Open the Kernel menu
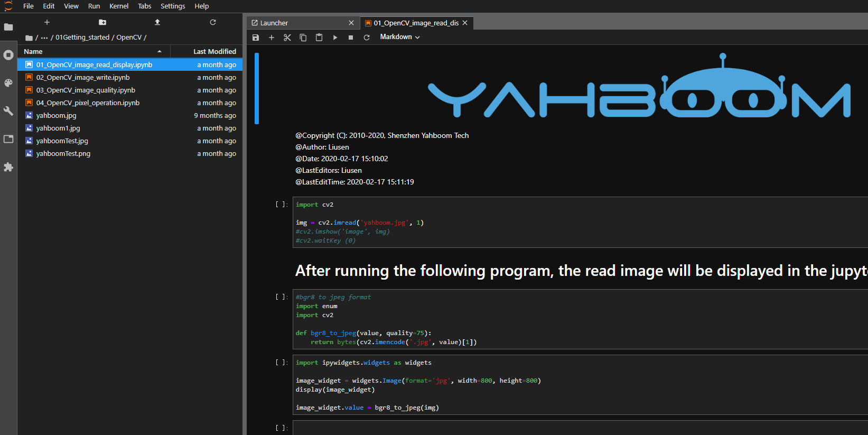 pos(119,6)
